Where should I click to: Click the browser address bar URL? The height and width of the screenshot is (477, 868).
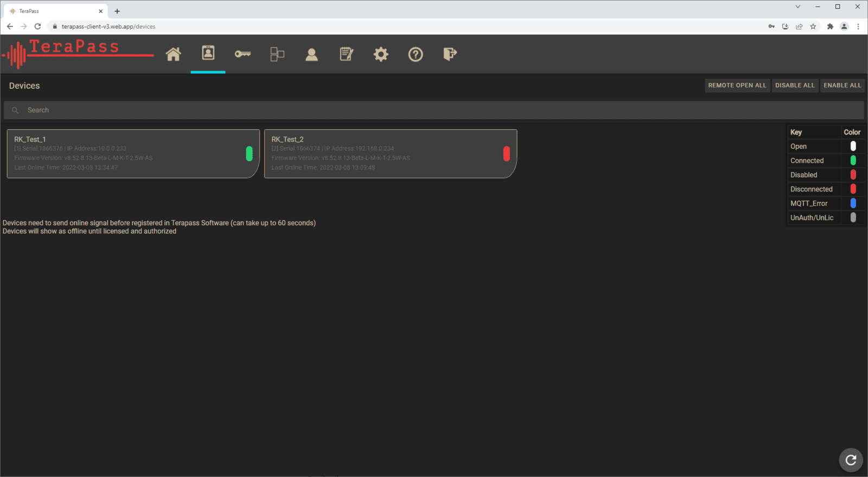108,27
